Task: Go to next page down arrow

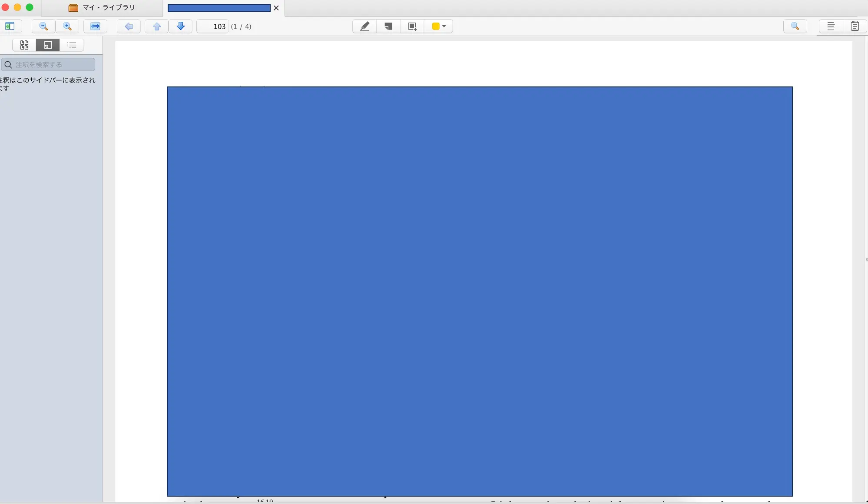Action: [181, 27]
